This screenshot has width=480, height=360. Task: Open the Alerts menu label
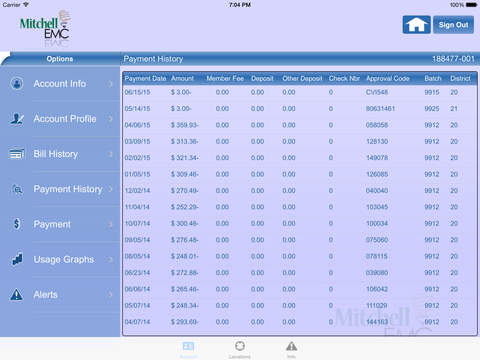click(x=46, y=295)
